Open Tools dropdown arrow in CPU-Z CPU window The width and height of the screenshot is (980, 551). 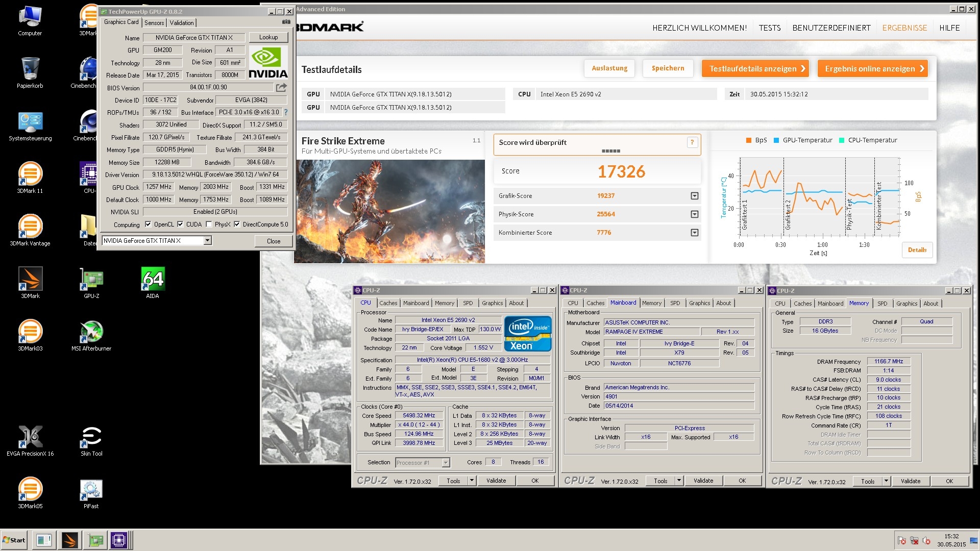[x=472, y=481]
